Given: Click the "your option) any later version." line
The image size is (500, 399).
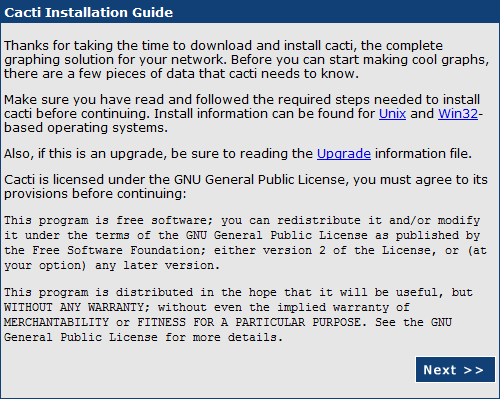Looking at the screenshot, I should [112, 266].
